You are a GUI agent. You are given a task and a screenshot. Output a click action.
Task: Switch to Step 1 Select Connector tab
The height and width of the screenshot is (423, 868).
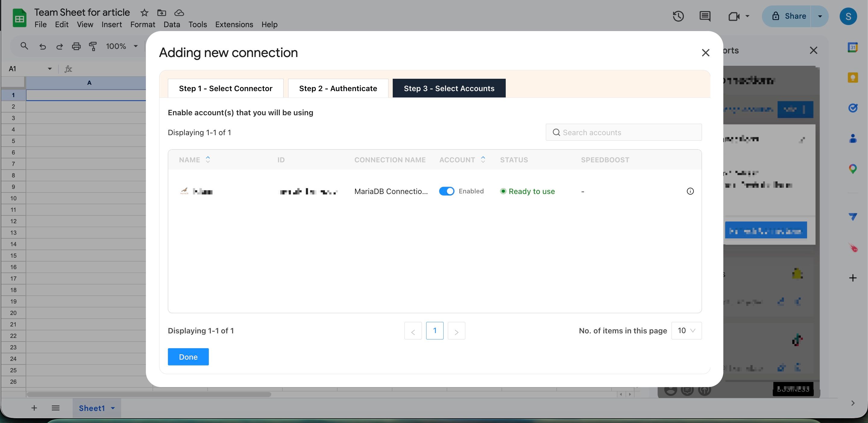tap(225, 88)
